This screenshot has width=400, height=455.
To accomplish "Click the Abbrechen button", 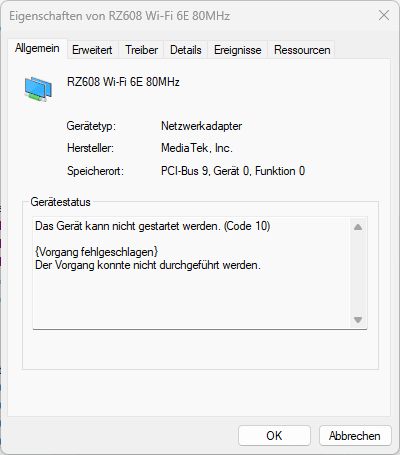I will tap(355, 435).
